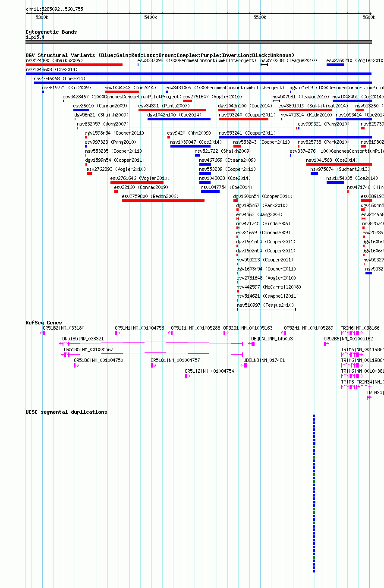Click the OR51I1 gene glyph

pyautogui.click(x=171, y=333)
